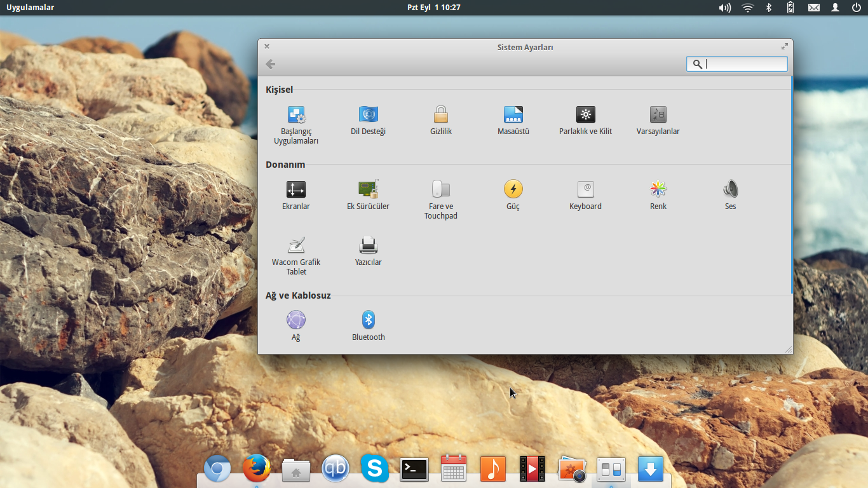Click the settings search field

tap(737, 64)
